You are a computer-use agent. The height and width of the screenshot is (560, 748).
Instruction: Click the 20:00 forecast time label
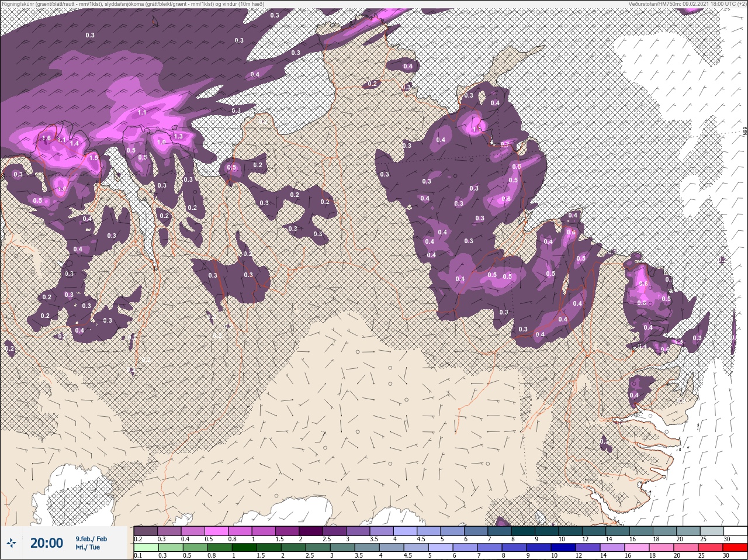click(x=47, y=543)
